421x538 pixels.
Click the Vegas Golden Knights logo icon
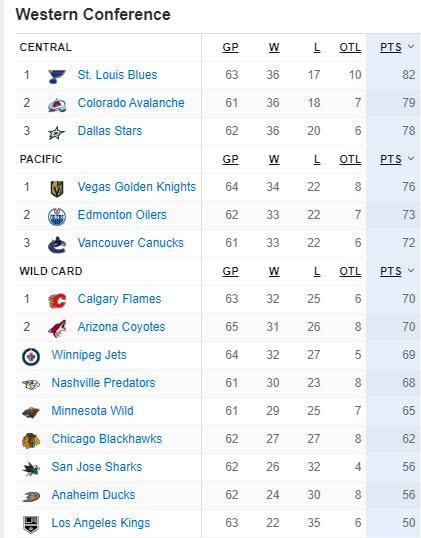tap(57, 188)
